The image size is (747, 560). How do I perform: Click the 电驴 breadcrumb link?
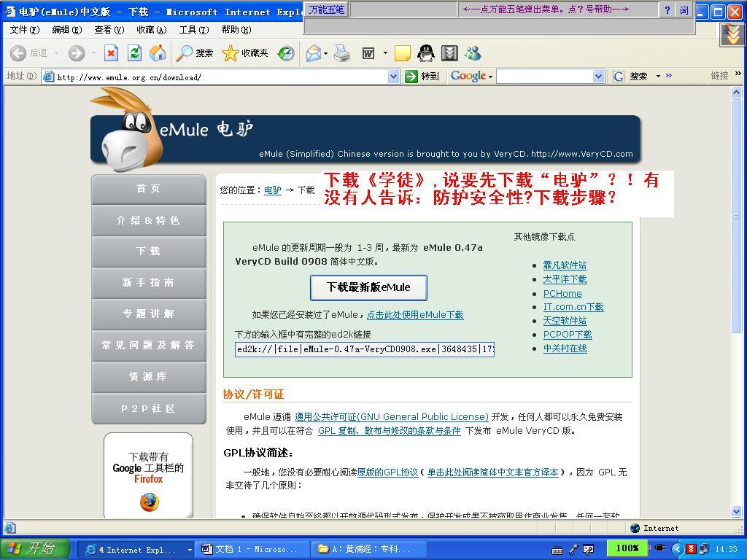[x=273, y=190]
